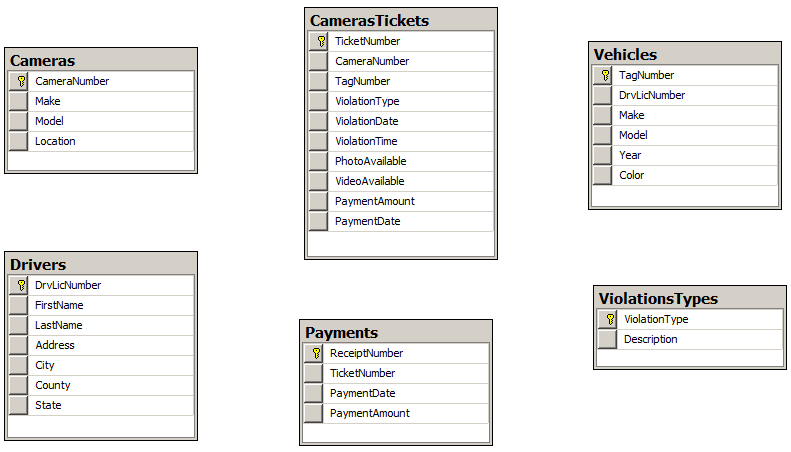The width and height of the screenshot is (791, 452).
Task: Select the row selector box beside Location in Cameras
Action: [19, 141]
